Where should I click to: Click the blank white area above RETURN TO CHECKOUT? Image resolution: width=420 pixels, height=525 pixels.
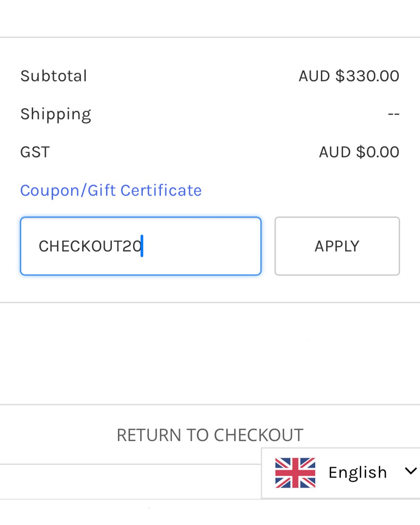pyautogui.click(x=210, y=353)
